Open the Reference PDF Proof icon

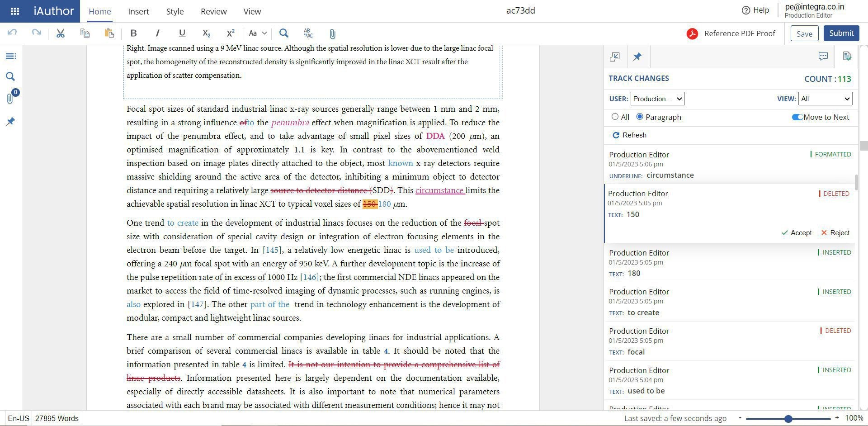click(x=692, y=33)
